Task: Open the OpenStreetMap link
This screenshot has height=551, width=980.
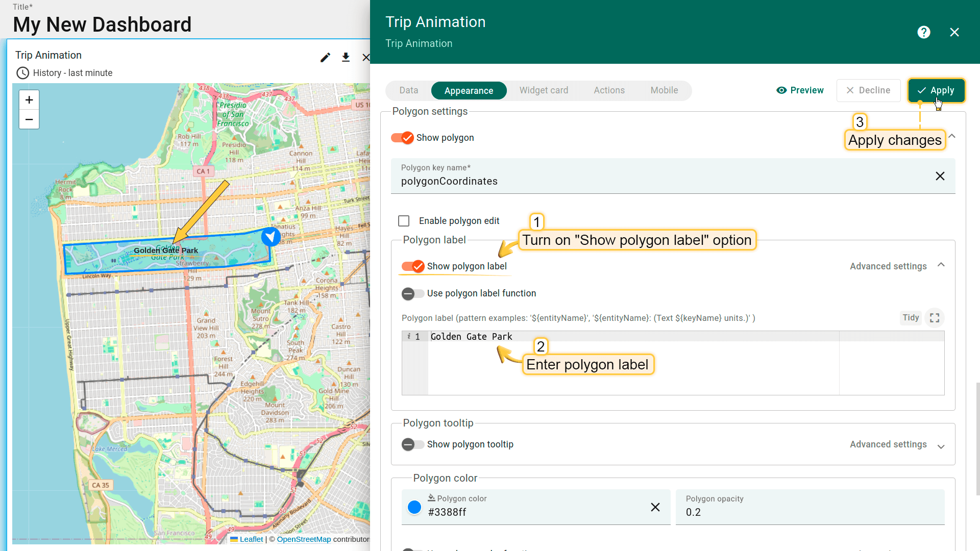Action: [304, 539]
